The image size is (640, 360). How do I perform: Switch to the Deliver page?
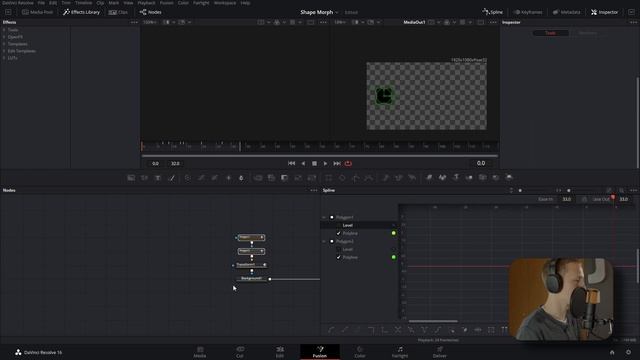[x=440, y=352]
